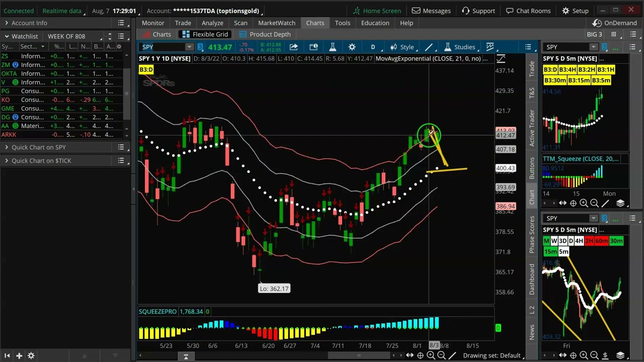Add a gadget with the plus icon
The height and width of the screenshot is (362, 644).
click(x=19, y=355)
